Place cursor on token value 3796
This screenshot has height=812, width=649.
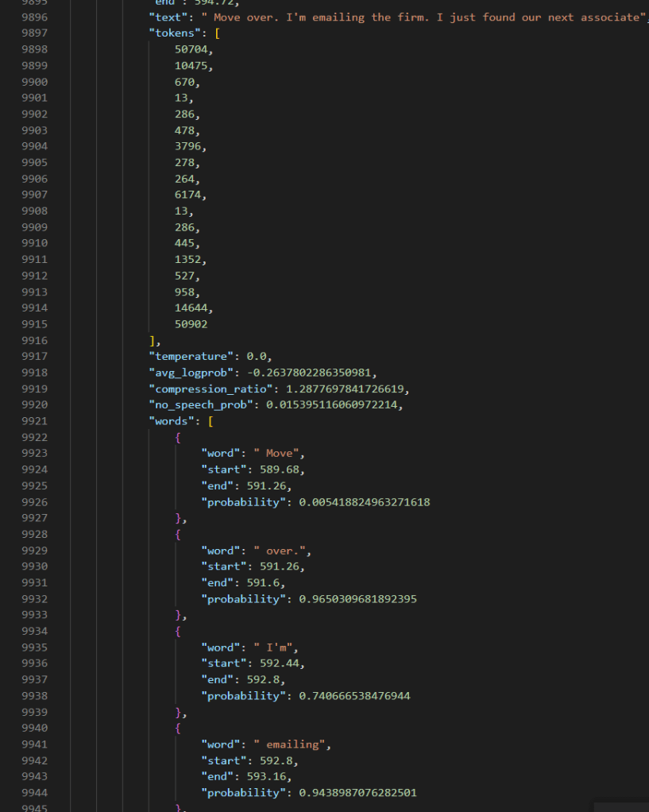pos(188,146)
